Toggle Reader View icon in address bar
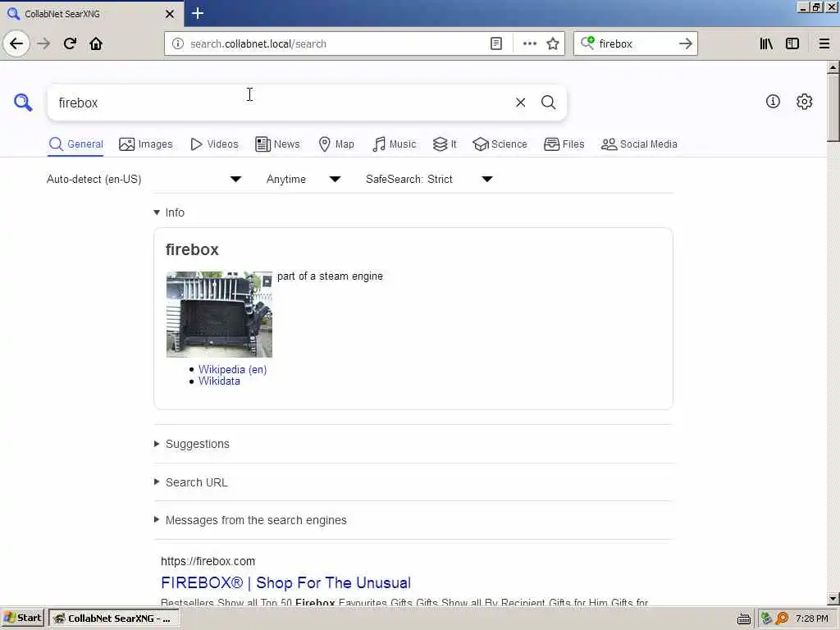 click(496, 43)
